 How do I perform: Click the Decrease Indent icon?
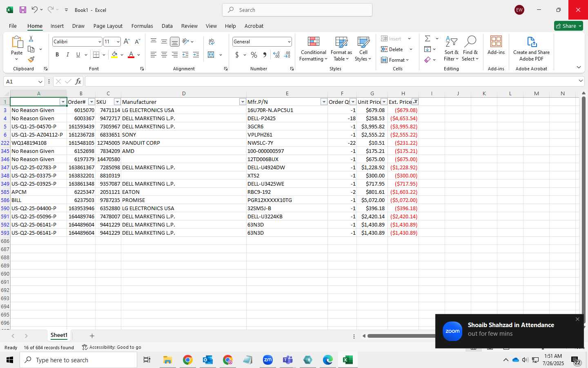(x=185, y=55)
